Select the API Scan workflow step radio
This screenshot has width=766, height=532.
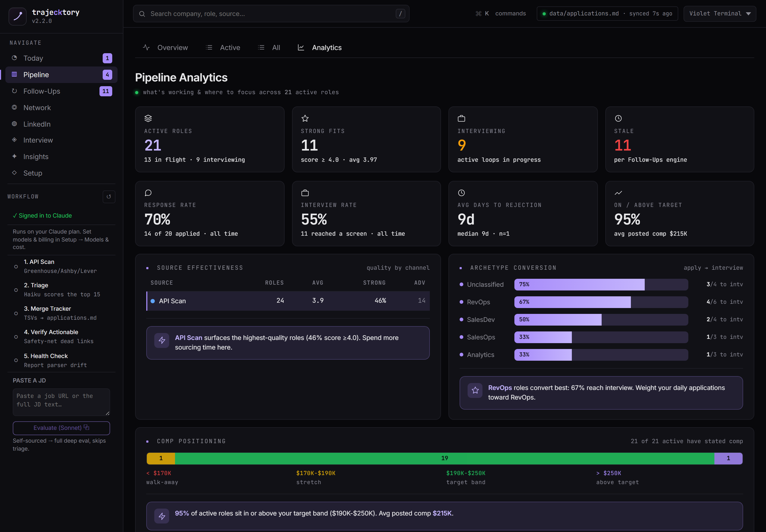16,267
